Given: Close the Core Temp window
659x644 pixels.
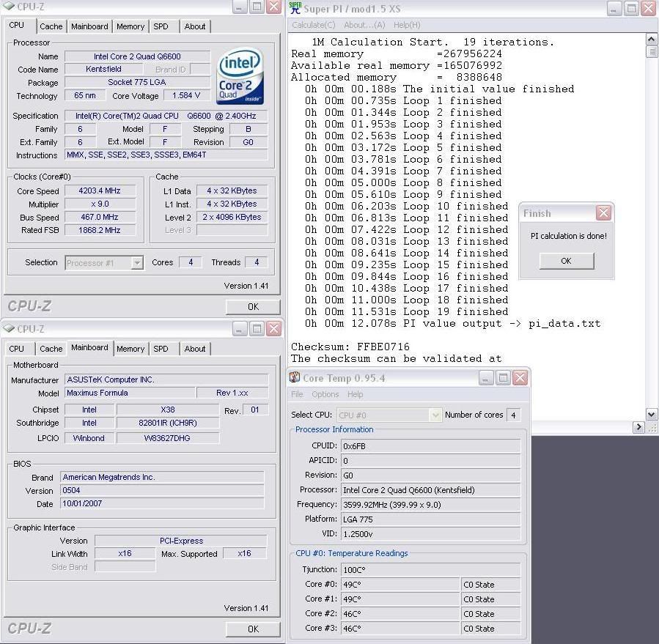Looking at the screenshot, I should (520, 378).
